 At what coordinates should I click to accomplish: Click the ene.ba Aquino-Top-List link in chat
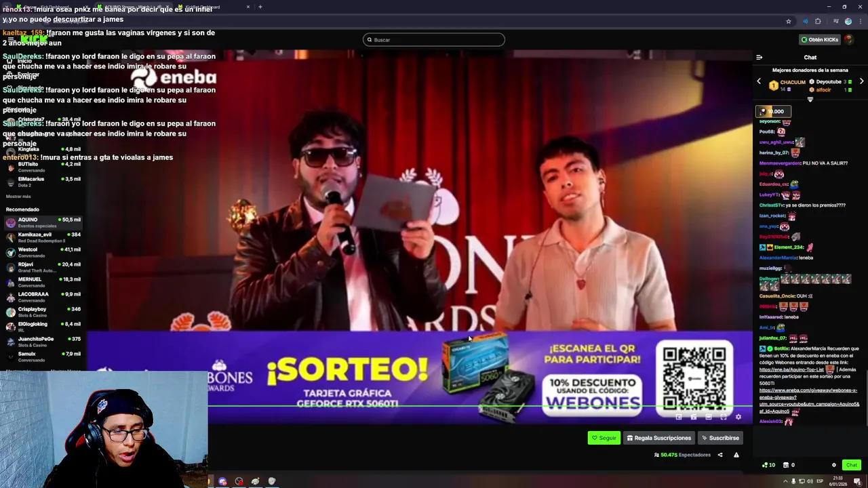(x=791, y=369)
